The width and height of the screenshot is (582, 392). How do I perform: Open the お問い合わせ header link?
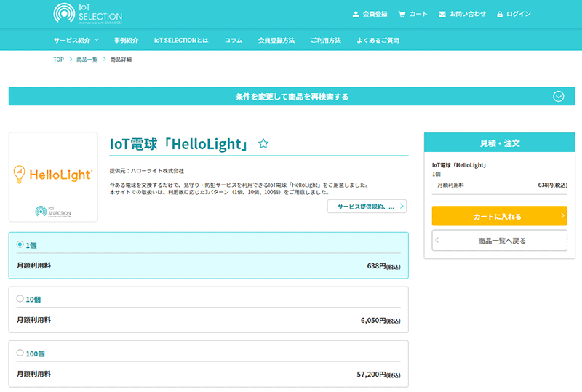(468, 14)
